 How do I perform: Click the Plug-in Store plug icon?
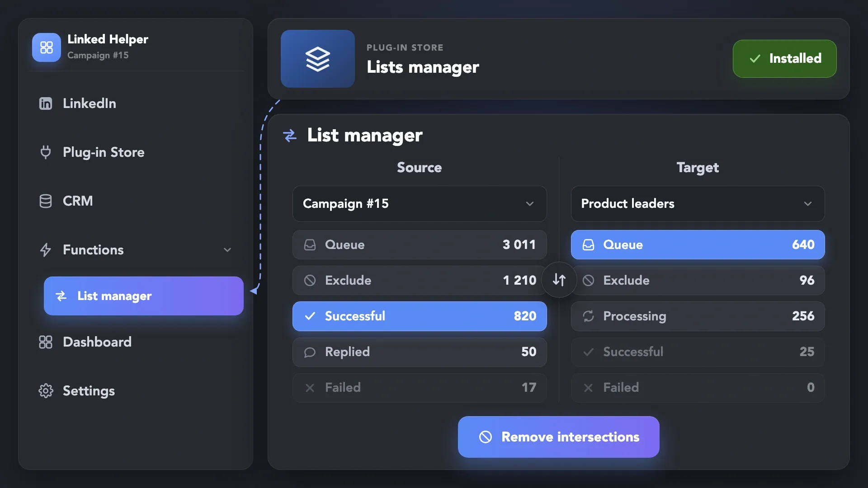click(x=46, y=152)
